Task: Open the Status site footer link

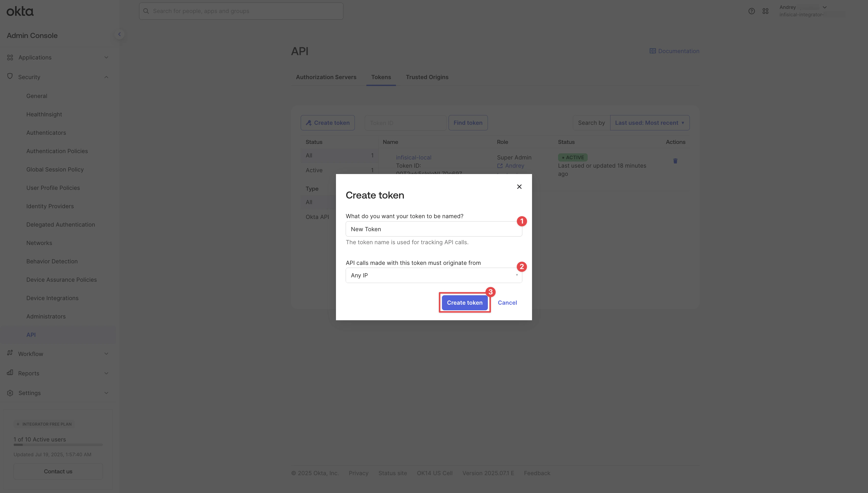Action: coord(392,473)
